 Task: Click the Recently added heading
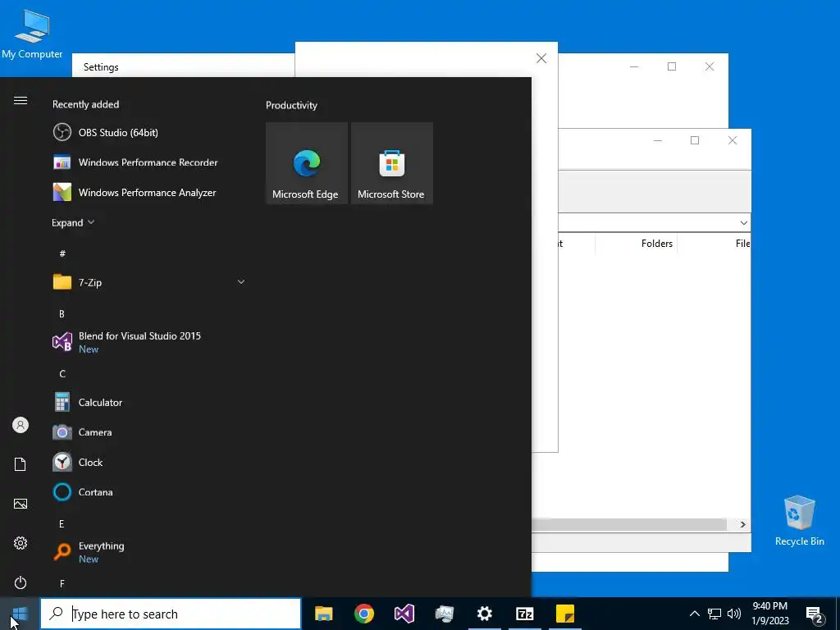click(85, 104)
